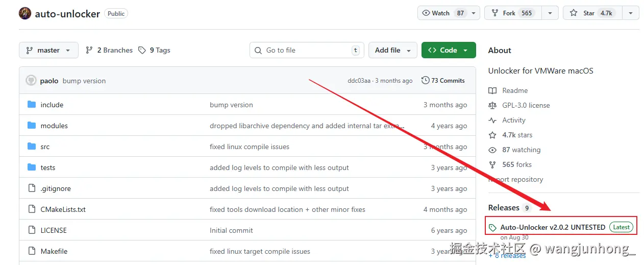Screen dimensions: 644x265
Task: Open the Readme link in About
Action: (515, 90)
